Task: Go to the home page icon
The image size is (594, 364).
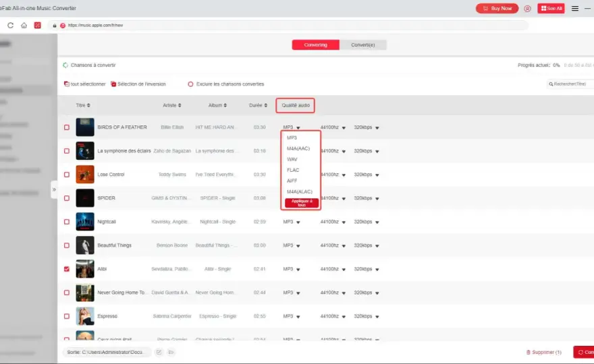Action: point(24,26)
